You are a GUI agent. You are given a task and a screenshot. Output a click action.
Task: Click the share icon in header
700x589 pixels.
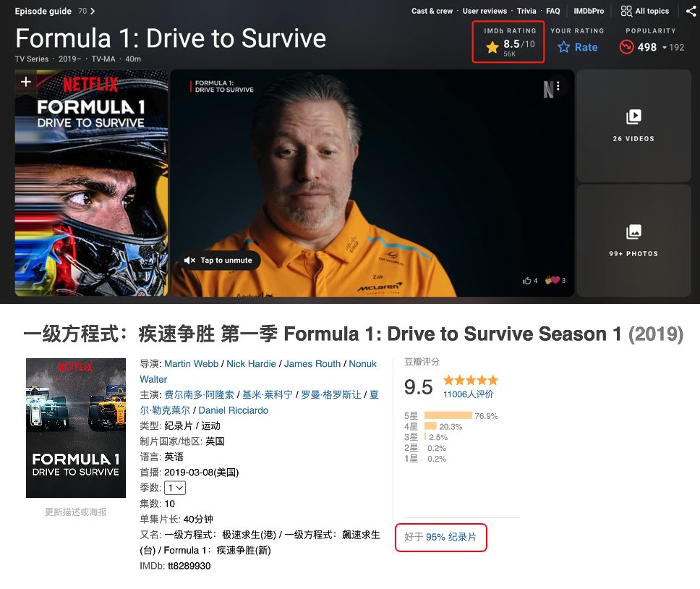tap(691, 11)
